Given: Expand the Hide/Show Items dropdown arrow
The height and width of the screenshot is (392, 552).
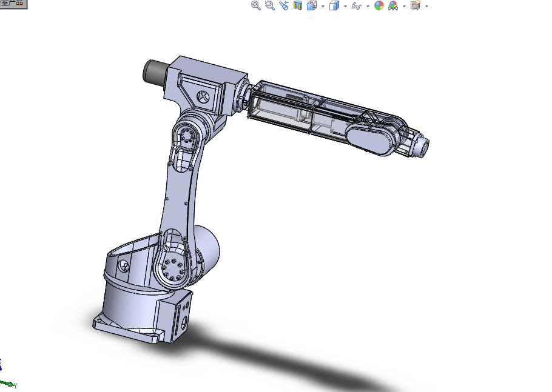Looking at the screenshot, I should (368, 6).
